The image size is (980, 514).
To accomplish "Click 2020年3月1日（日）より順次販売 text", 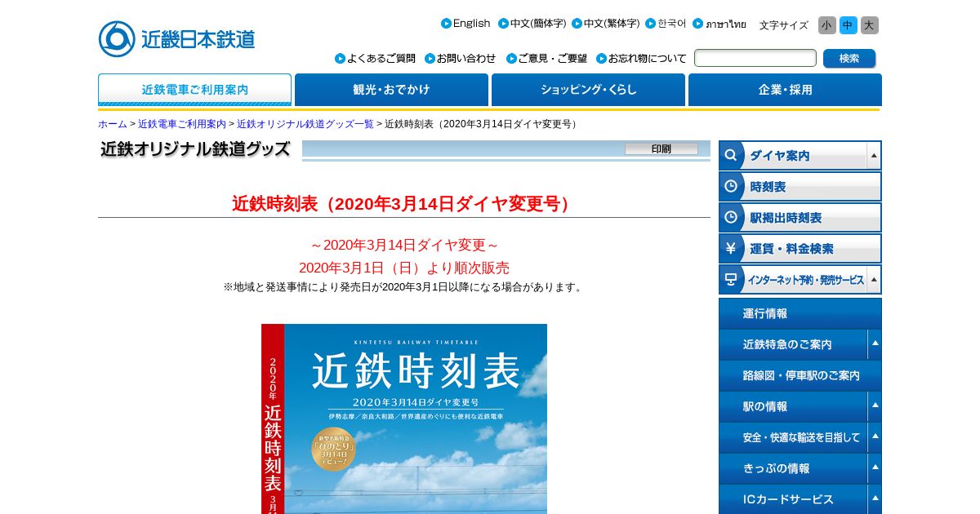I will point(404,268).
